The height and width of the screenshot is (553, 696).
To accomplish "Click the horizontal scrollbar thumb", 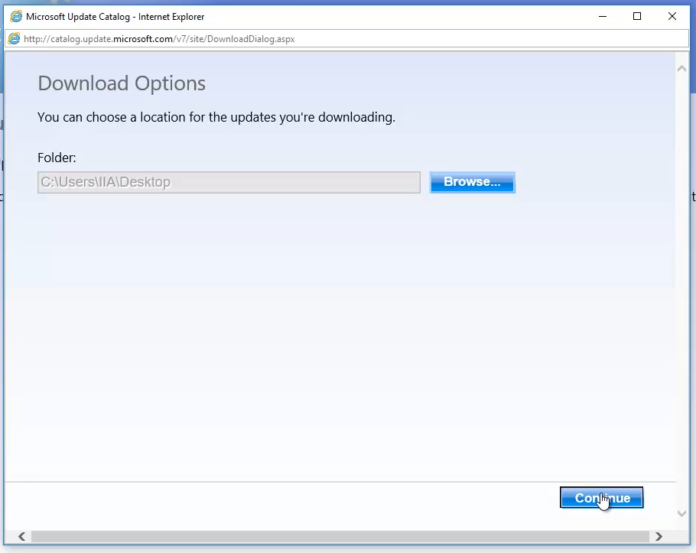I will (340, 537).
